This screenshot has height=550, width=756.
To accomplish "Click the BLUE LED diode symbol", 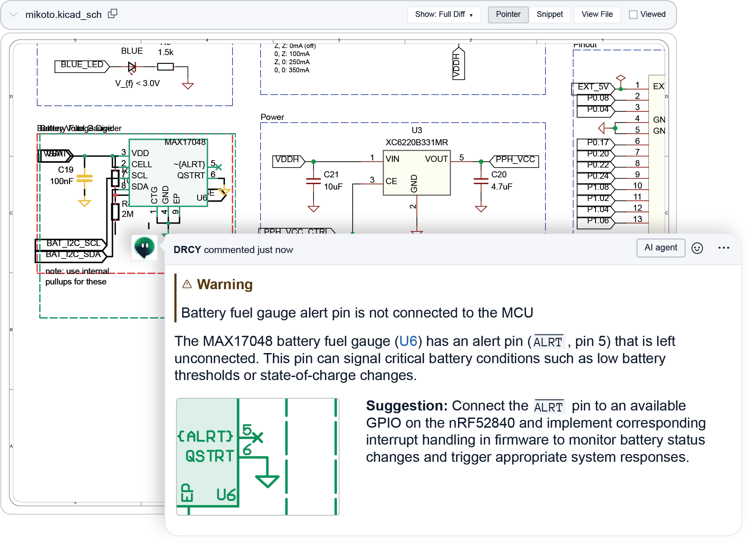I will [132, 67].
